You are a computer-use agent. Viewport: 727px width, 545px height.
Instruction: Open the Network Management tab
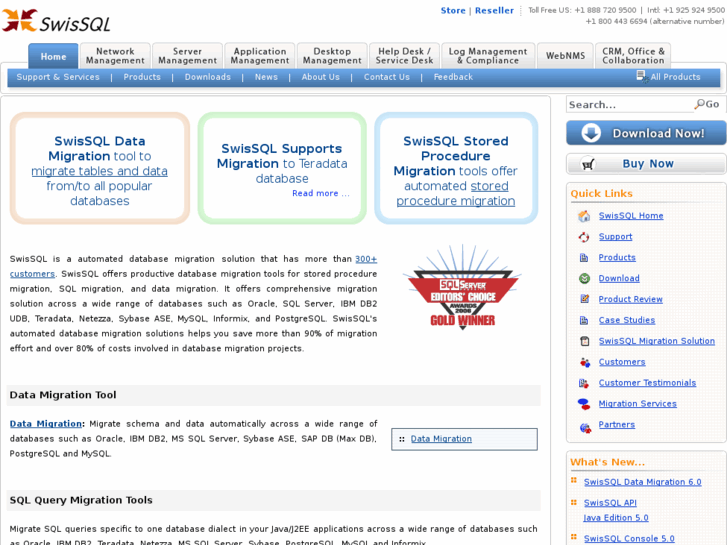pos(115,56)
